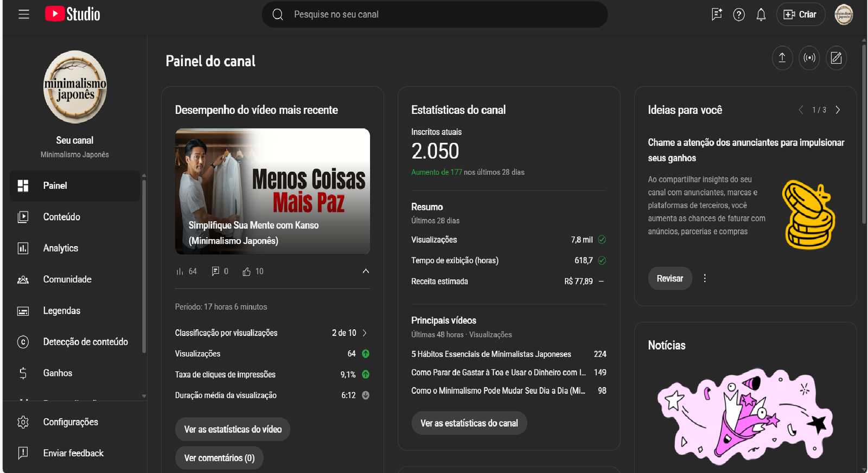Image resolution: width=868 pixels, height=473 pixels.
Task: Click the search magnifier icon
Action: pos(278,15)
